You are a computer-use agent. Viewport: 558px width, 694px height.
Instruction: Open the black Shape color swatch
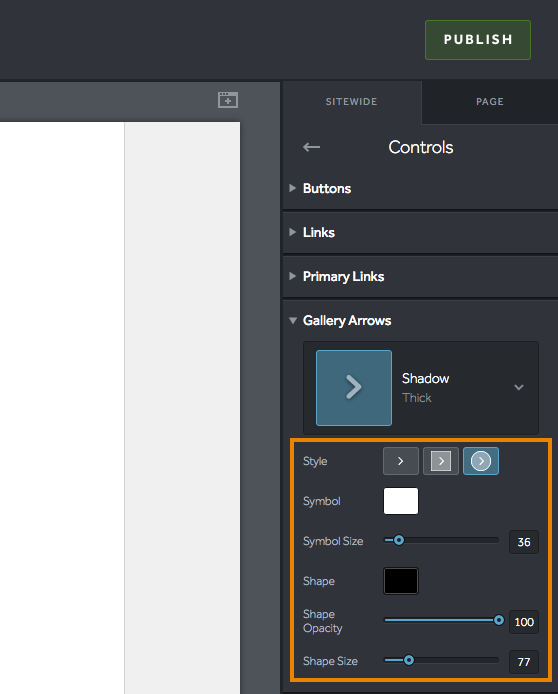pyautogui.click(x=401, y=581)
